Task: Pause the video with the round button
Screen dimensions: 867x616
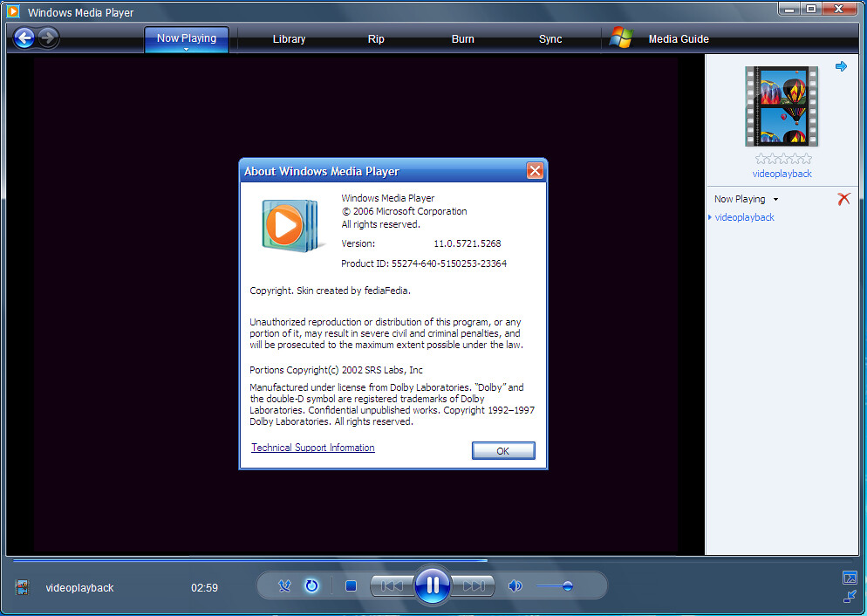Action: [x=433, y=585]
